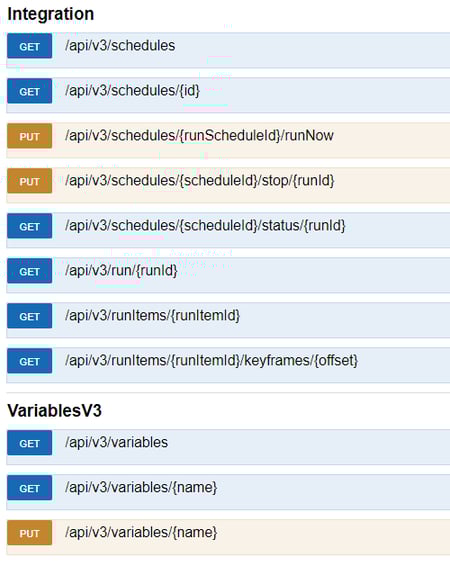The height and width of the screenshot is (566, 450).
Task: Open the /api/v3/schedules/{id} GET endpoint
Action: (228, 95)
